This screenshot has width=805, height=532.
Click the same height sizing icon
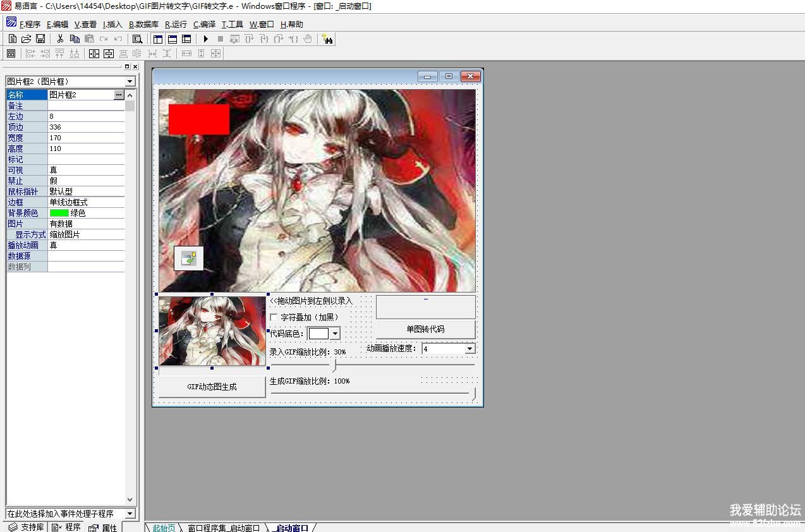[201, 54]
